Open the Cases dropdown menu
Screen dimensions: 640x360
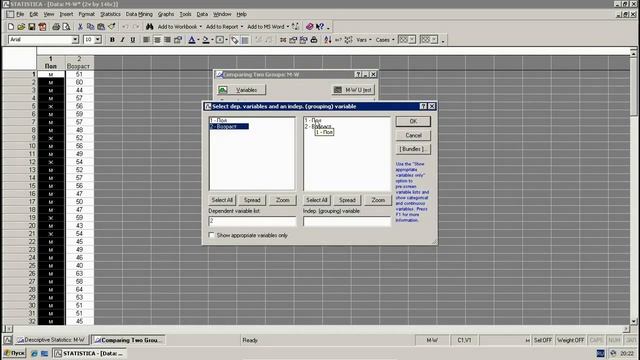tap(385, 40)
